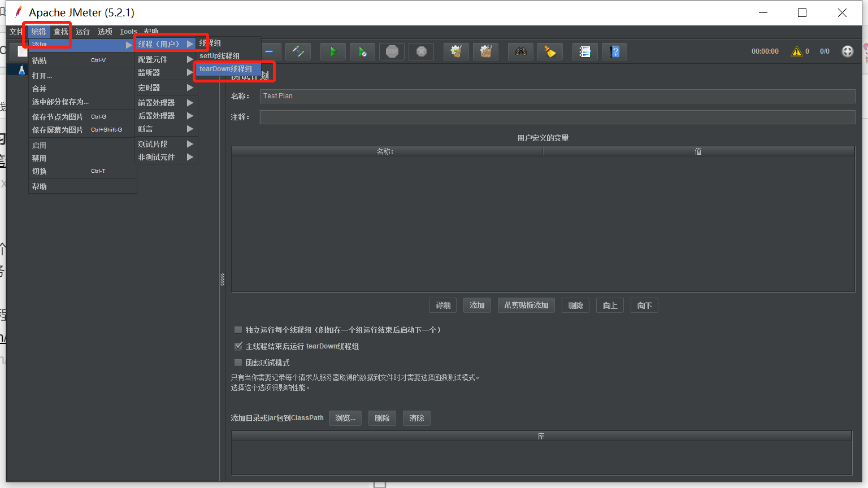The width and height of the screenshot is (868, 488).
Task: Select 打开... menu entry
Action: (83, 76)
